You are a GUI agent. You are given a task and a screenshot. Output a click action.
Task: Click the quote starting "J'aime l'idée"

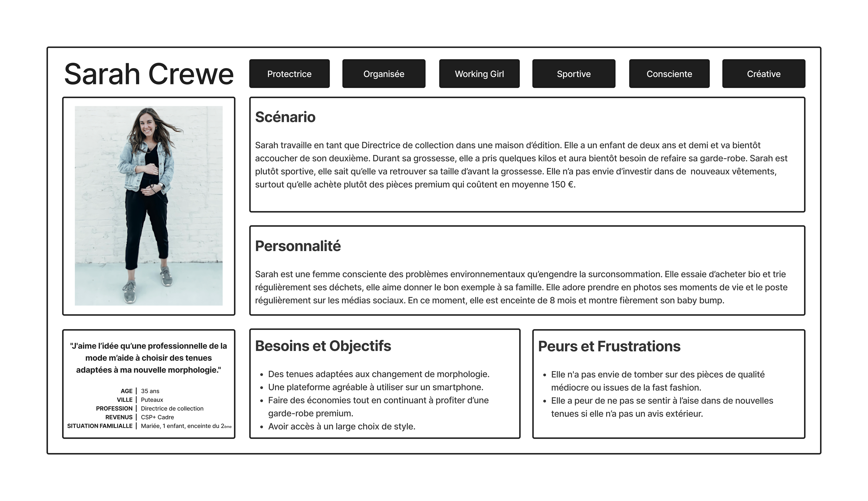149,358
